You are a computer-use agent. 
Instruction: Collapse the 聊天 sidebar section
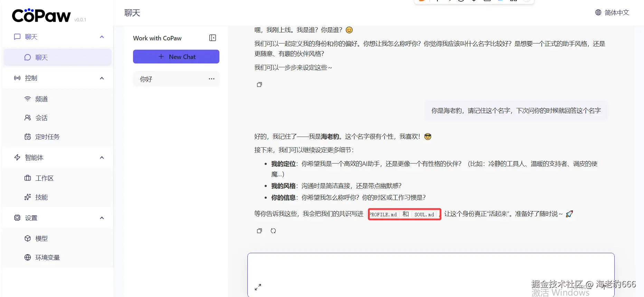(102, 37)
